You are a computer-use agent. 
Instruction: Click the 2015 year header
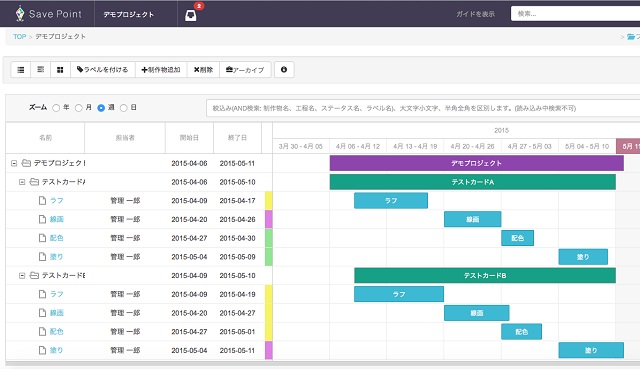click(x=501, y=131)
